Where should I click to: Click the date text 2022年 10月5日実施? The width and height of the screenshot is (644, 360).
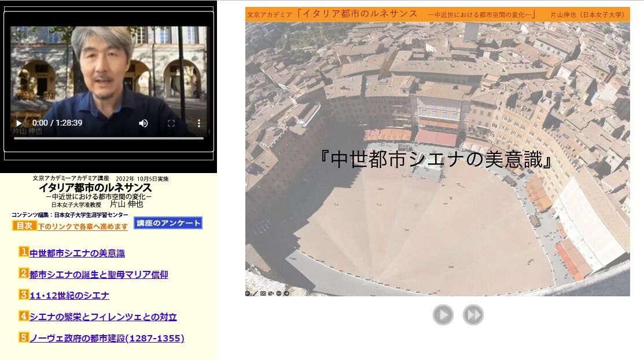[142, 179]
